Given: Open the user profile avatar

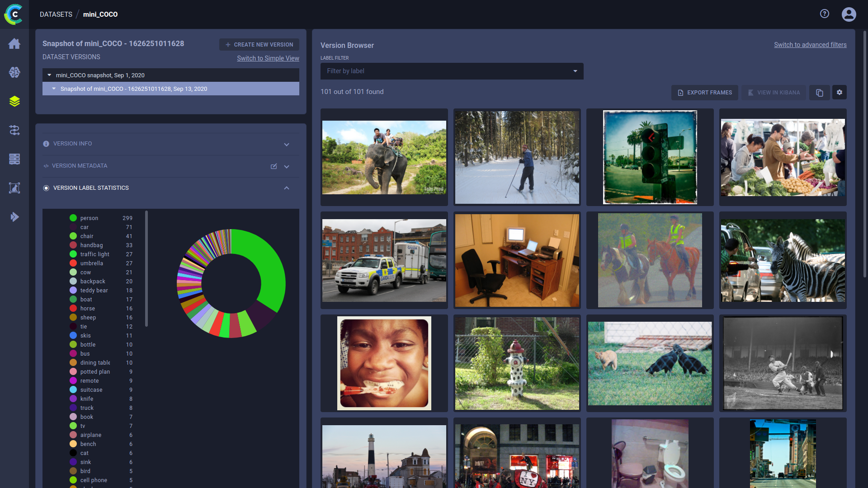Looking at the screenshot, I should (x=849, y=14).
